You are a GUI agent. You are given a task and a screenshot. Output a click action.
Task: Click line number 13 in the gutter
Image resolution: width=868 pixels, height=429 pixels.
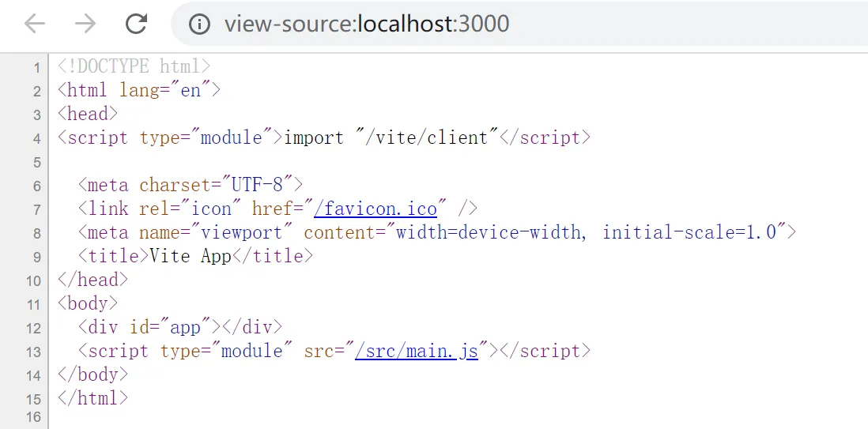[33, 352]
